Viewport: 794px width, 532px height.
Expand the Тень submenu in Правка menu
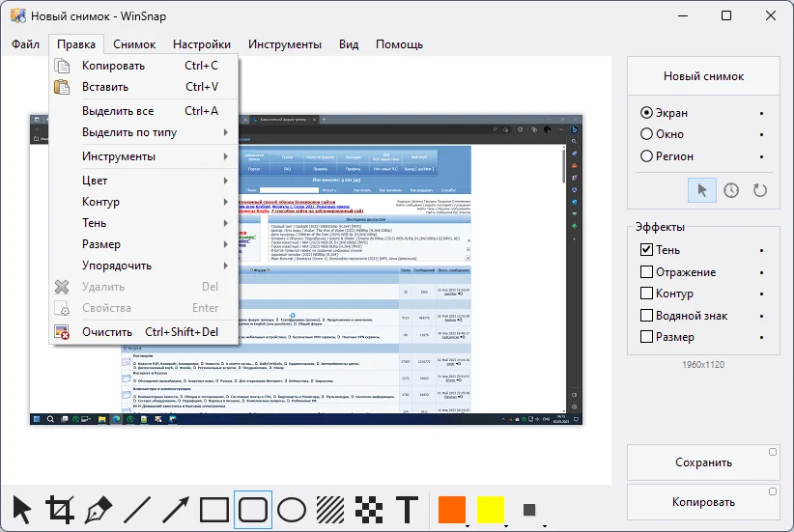coord(144,223)
